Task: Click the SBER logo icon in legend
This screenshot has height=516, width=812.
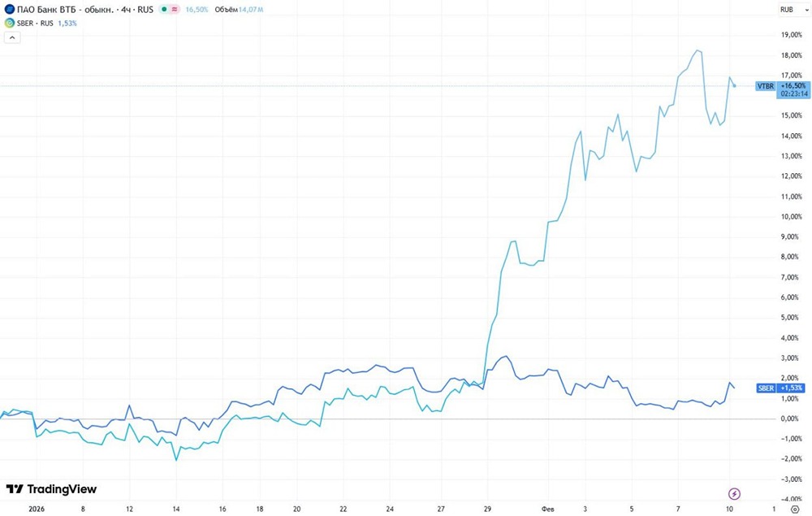Action: tap(9, 23)
